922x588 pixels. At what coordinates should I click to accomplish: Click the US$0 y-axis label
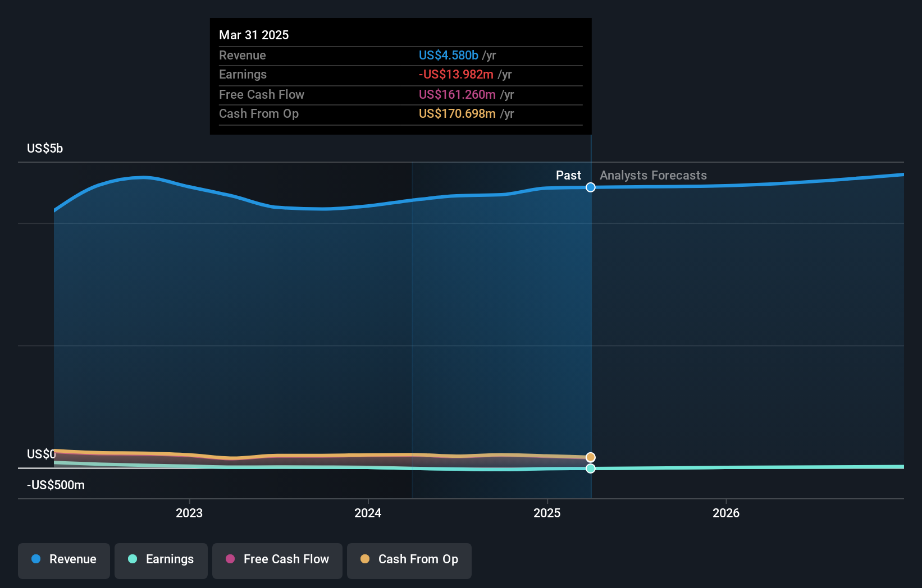tap(42, 454)
